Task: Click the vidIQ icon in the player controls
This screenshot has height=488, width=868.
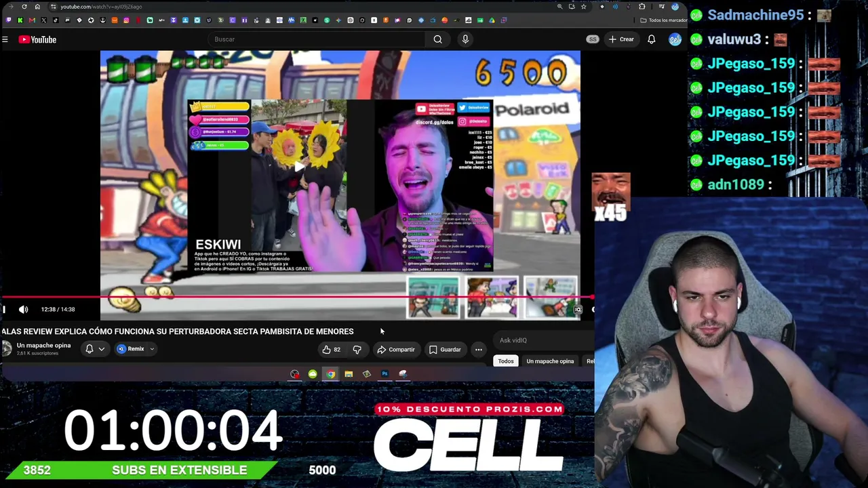Action: tap(578, 309)
